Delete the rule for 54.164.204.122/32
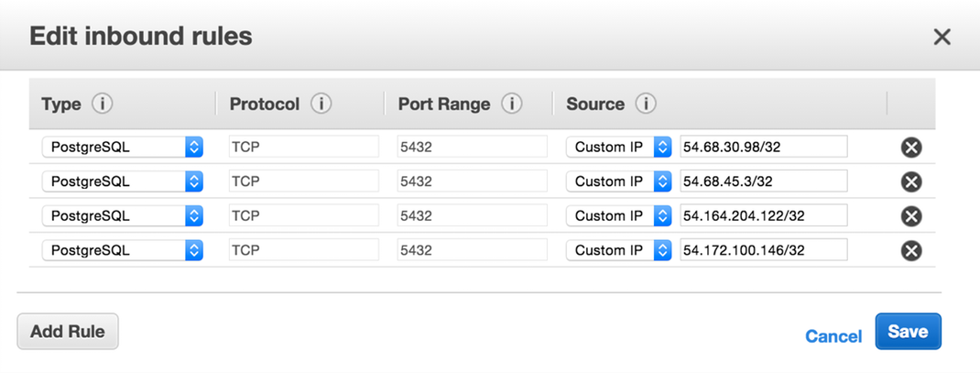The image size is (980, 373). point(911,216)
